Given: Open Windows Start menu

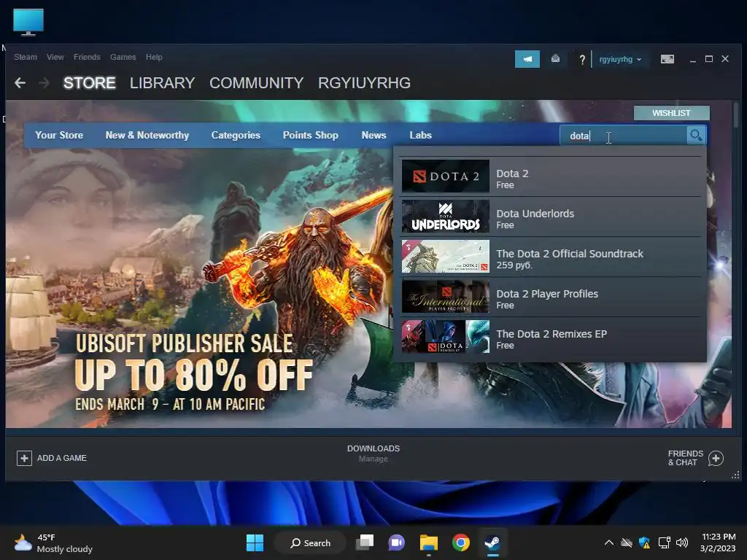Looking at the screenshot, I should point(255,542).
